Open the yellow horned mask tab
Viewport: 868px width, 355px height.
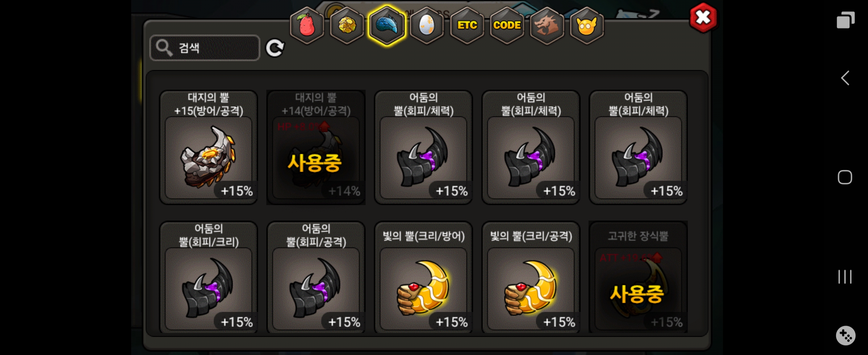point(587,25)
